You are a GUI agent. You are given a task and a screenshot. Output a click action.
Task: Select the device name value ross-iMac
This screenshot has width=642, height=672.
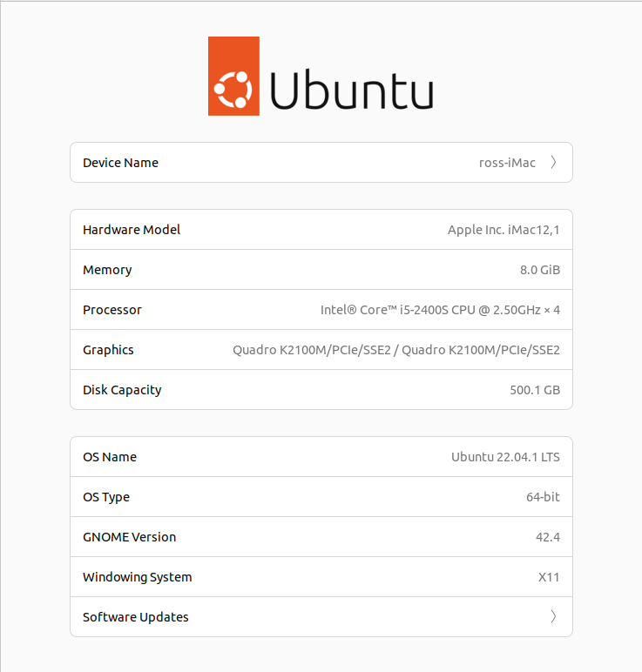coord(507,163)
